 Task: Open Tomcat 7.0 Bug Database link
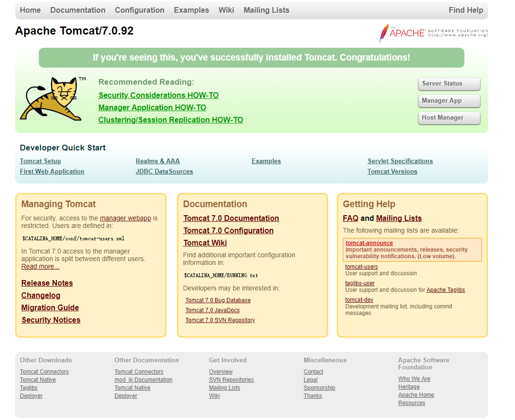[x=218, y=300]
